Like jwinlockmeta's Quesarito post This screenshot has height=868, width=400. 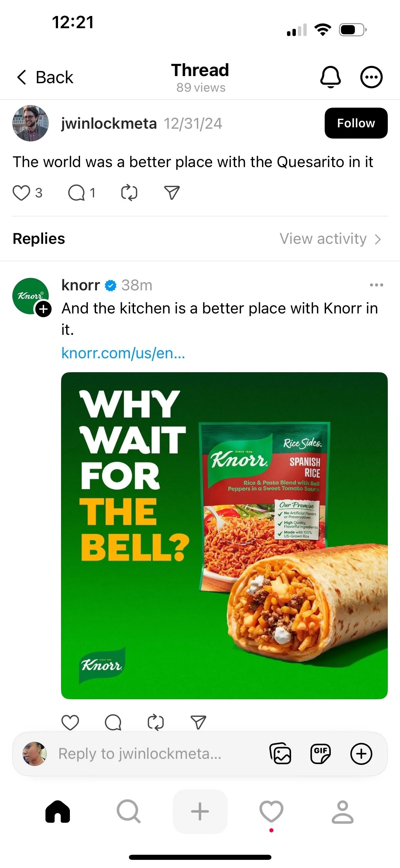click(x=21, y=193)
